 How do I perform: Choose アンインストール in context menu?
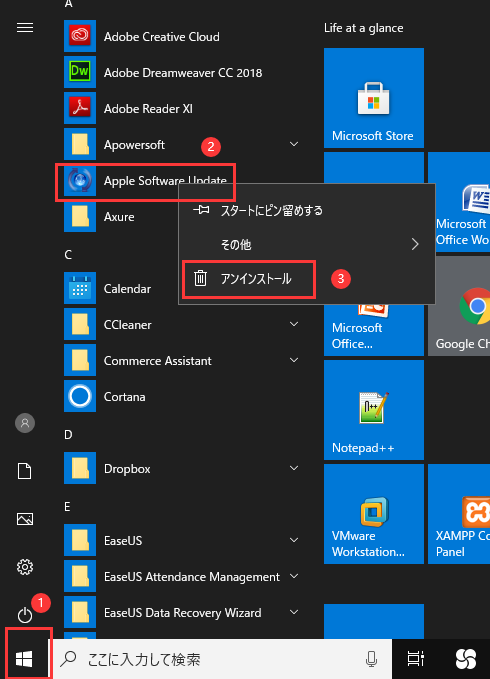click(x=307, y=278)
